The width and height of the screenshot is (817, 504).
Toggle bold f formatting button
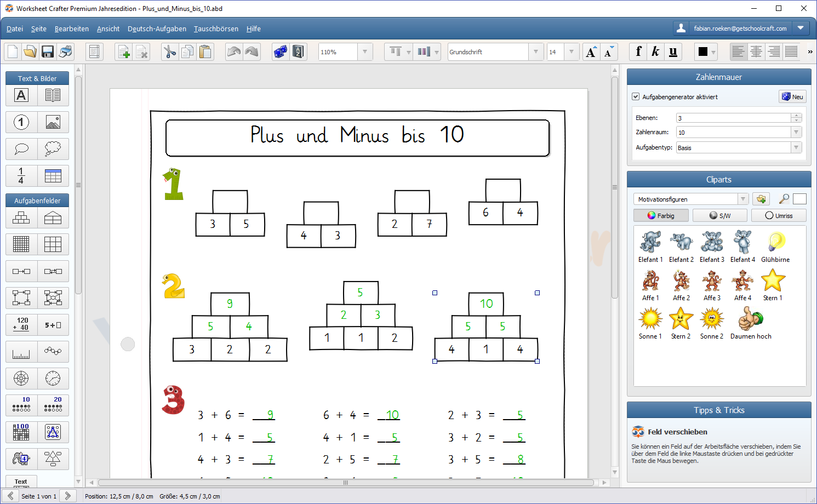click(638, 52)
